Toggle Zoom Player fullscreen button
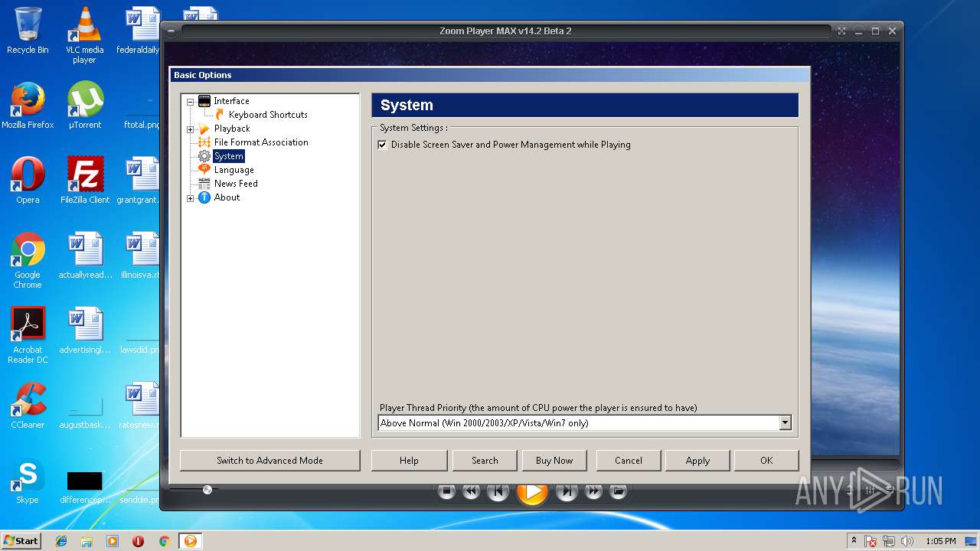 [841, 31]
